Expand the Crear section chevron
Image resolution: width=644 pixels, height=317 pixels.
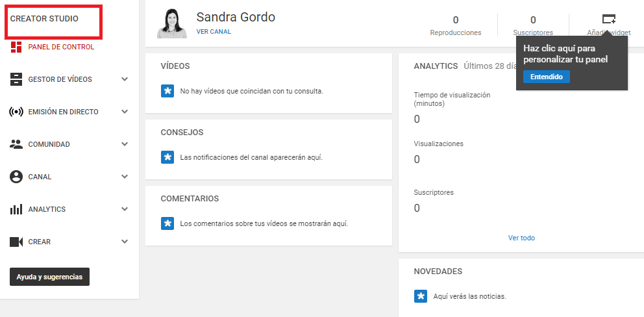(125, 242)
